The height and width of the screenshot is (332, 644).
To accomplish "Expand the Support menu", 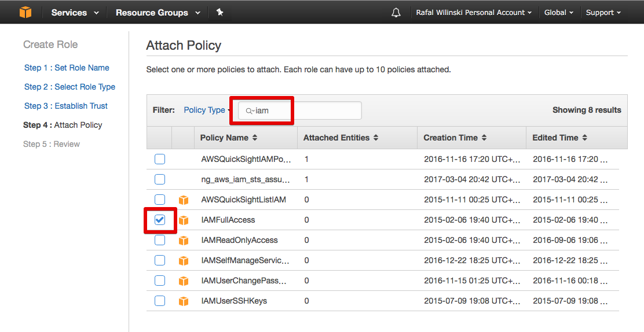I will [x=603, y=13].
